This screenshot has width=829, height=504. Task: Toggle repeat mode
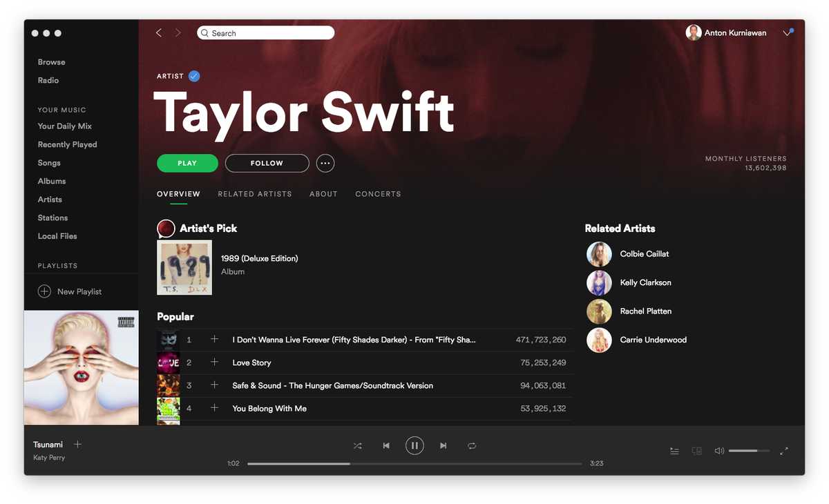pos(472,446)
